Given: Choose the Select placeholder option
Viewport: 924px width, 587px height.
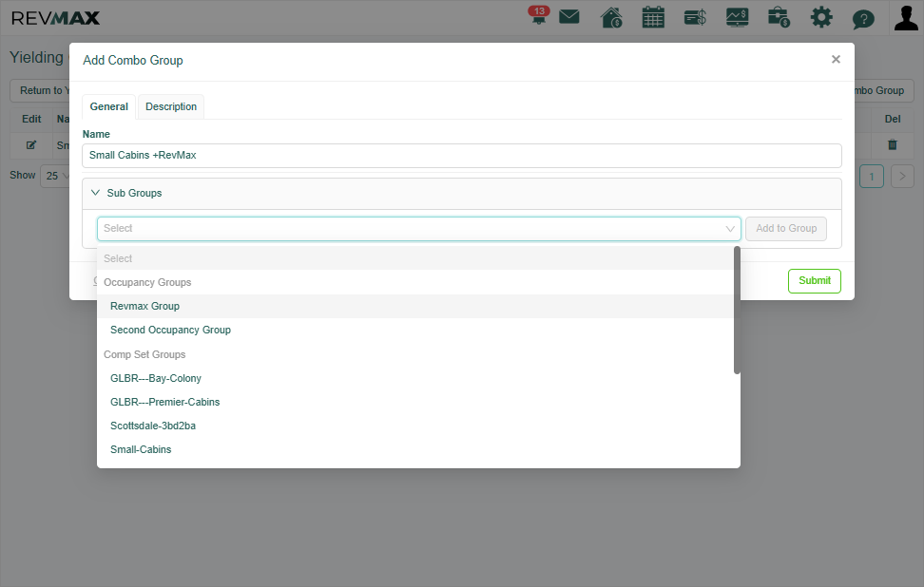Looking at the screenshot, I should pyautogui.click(x=415, y=258).
